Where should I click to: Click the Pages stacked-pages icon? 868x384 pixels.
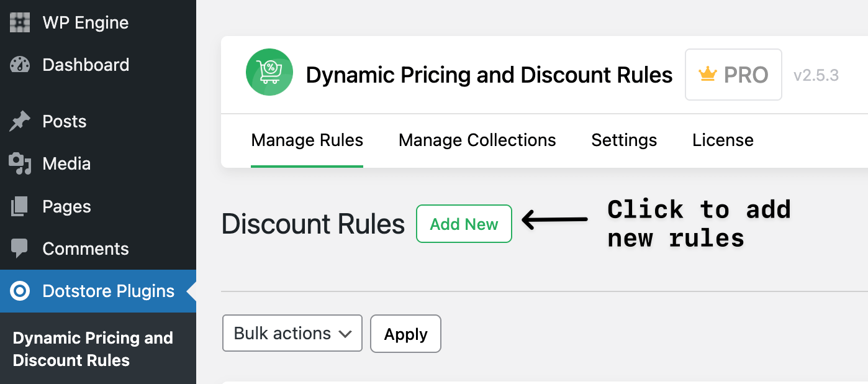pos(19,206)
